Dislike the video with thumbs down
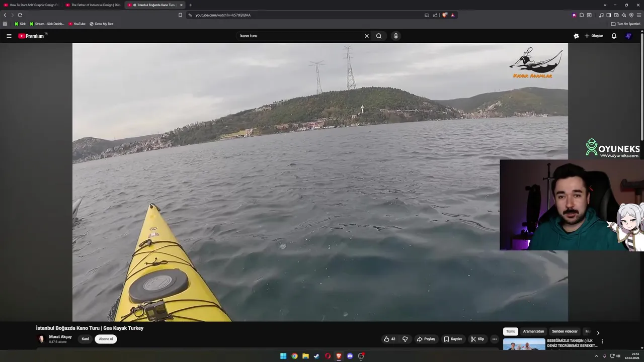Image resolution: width=644 pixels, height=362 pixels. click(405, 339)
